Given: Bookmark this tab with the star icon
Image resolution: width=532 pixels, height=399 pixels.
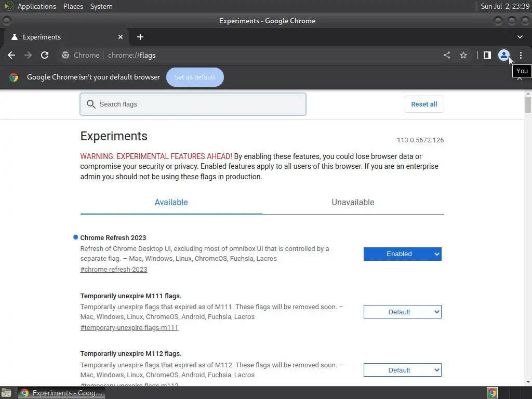Looking at the screenshot, I should (x=463, y=55).
